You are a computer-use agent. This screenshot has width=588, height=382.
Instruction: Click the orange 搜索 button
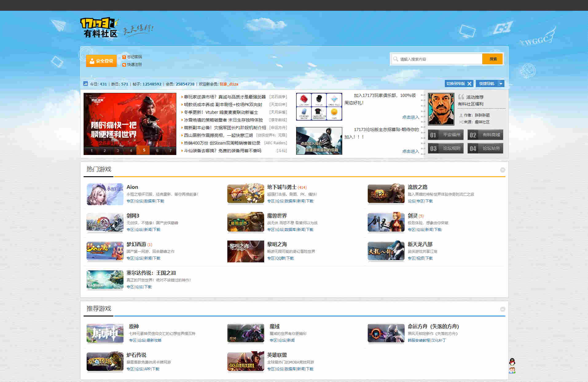(x=492, y=59)
